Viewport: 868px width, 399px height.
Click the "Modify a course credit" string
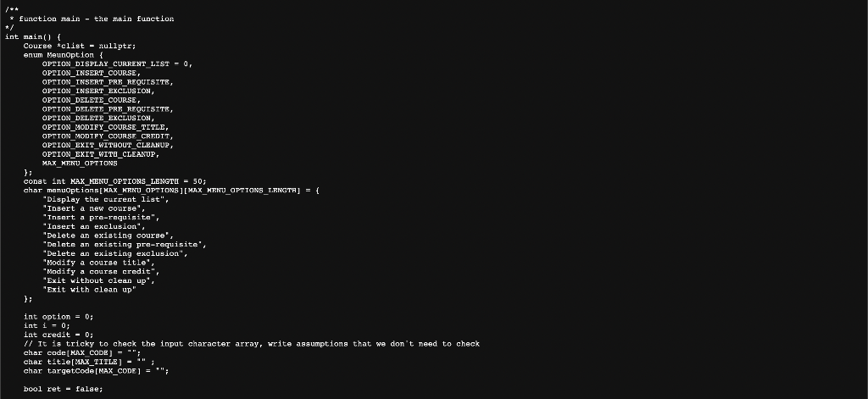point(101,272)
